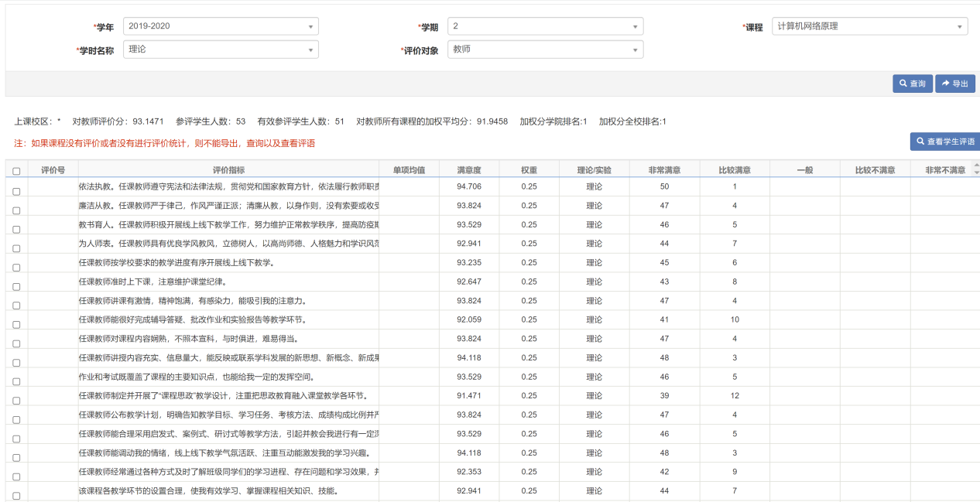Click the 评价指标 column header
Image resolution: width=980 pixels, height=502 pixels.
tap(228, 169)
